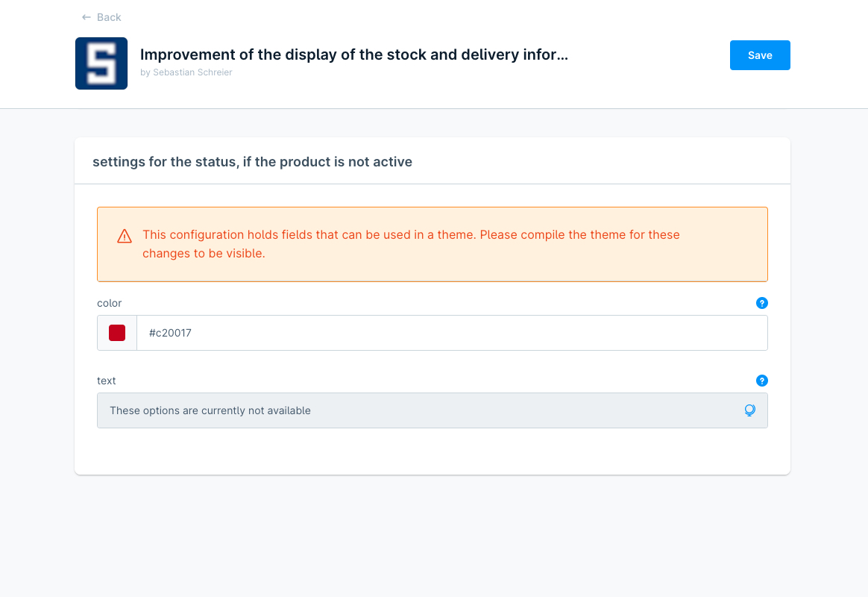Open help tooltip for text field
The image size is (868, 597).
pos(761,381)
